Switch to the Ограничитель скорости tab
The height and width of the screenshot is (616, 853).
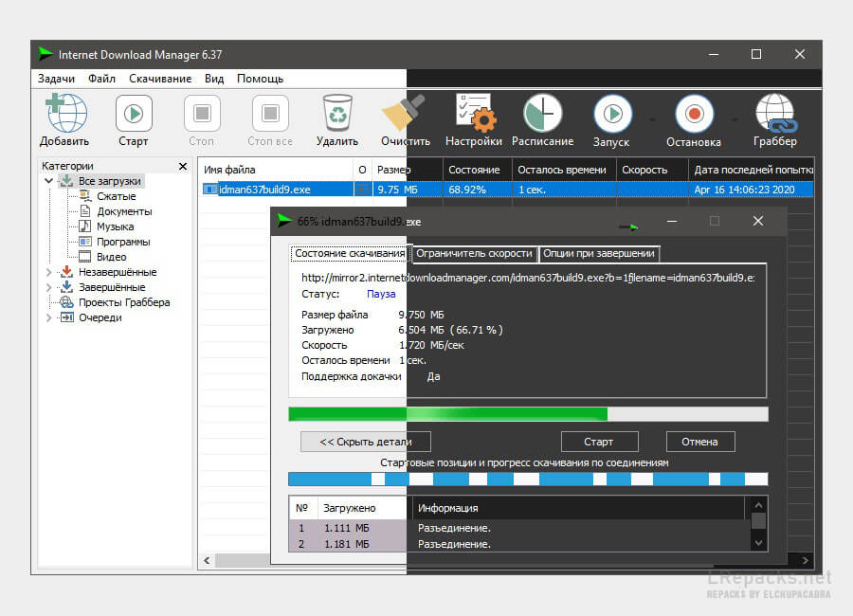474,254
